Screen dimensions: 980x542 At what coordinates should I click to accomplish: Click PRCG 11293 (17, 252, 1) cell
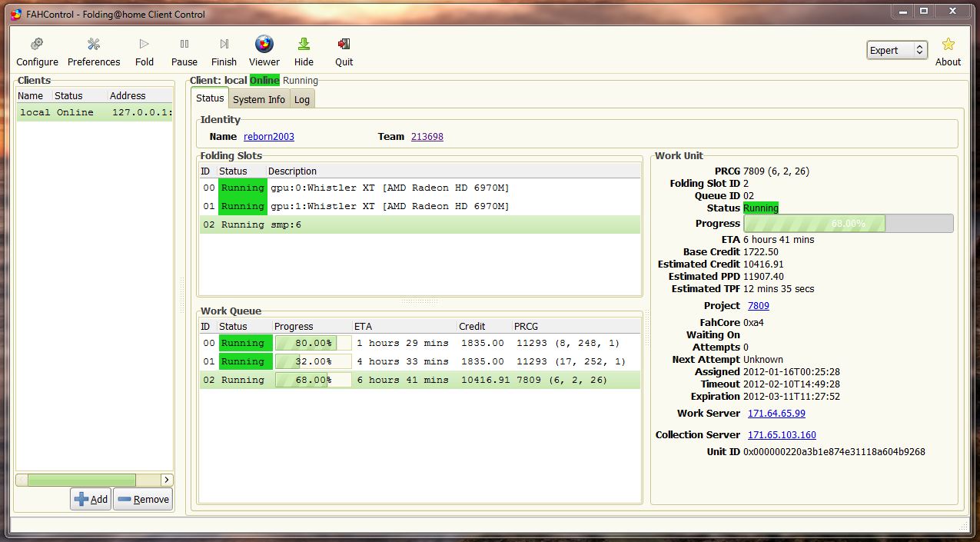571,361
